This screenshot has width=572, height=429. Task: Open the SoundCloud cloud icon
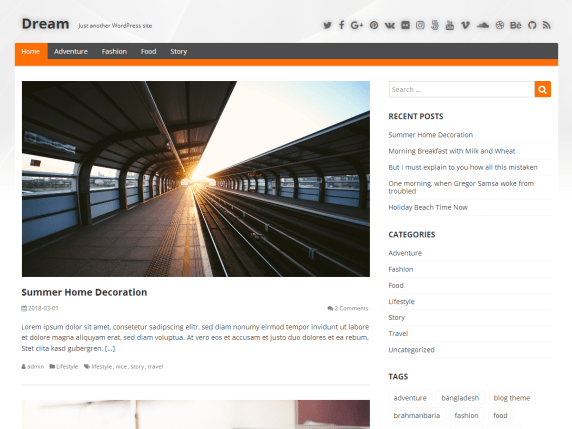[x=483, y=25]
